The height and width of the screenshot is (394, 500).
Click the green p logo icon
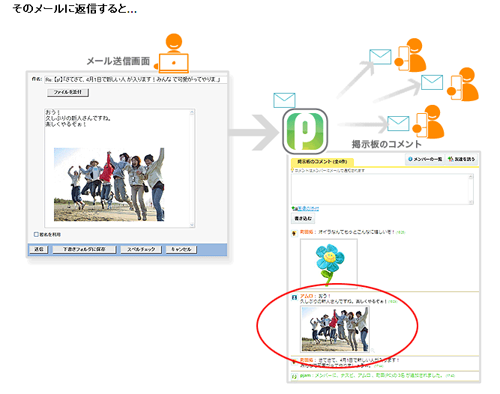click(x=305, y=131)
